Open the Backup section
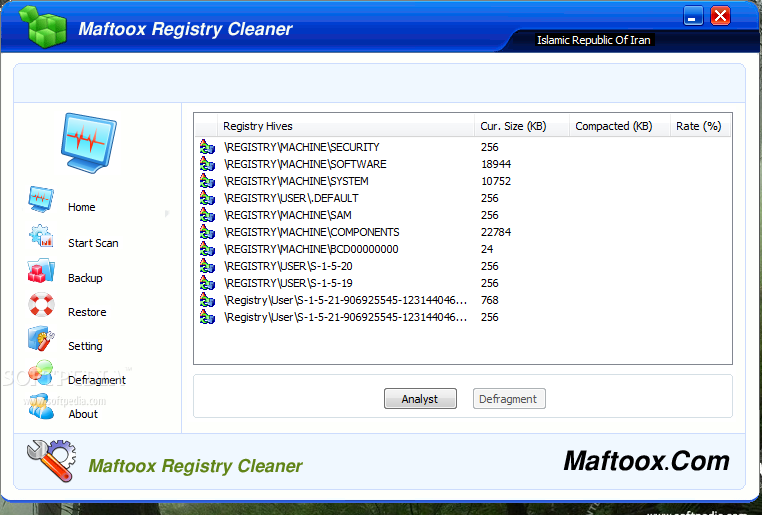Viewport: 762px width, 515px height. click(86, 278)
